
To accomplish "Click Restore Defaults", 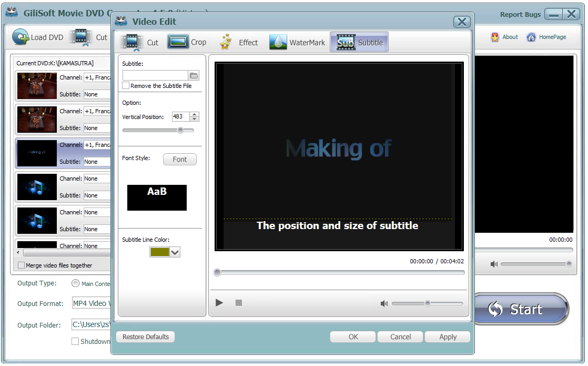I will pyautogui.click(x=145, y=337).
